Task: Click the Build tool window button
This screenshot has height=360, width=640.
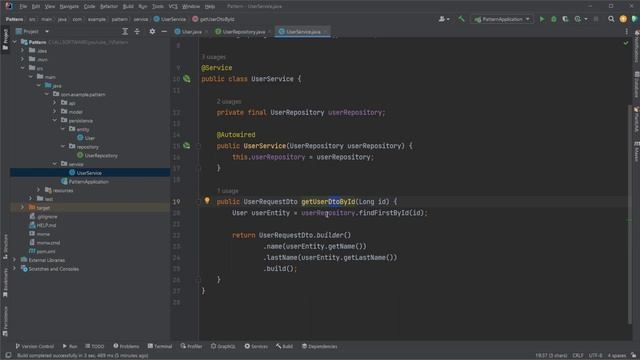Action: (284, 346)
